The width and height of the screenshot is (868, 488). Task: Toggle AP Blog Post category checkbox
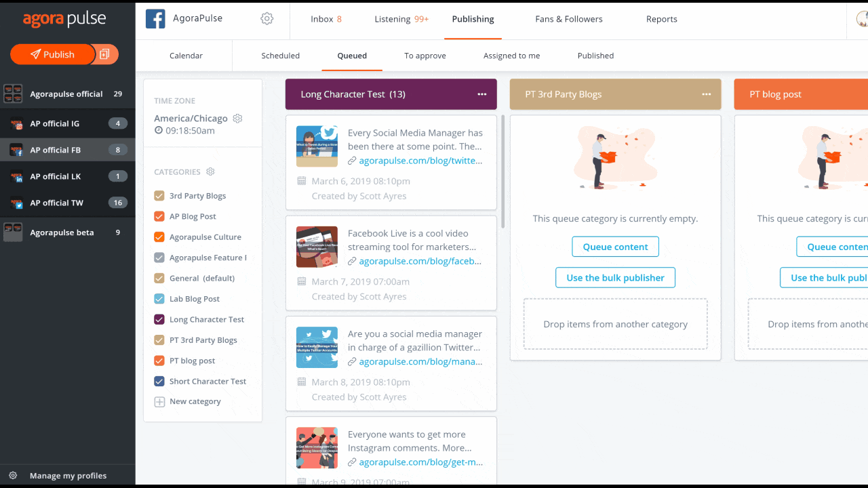pos(159,216)
